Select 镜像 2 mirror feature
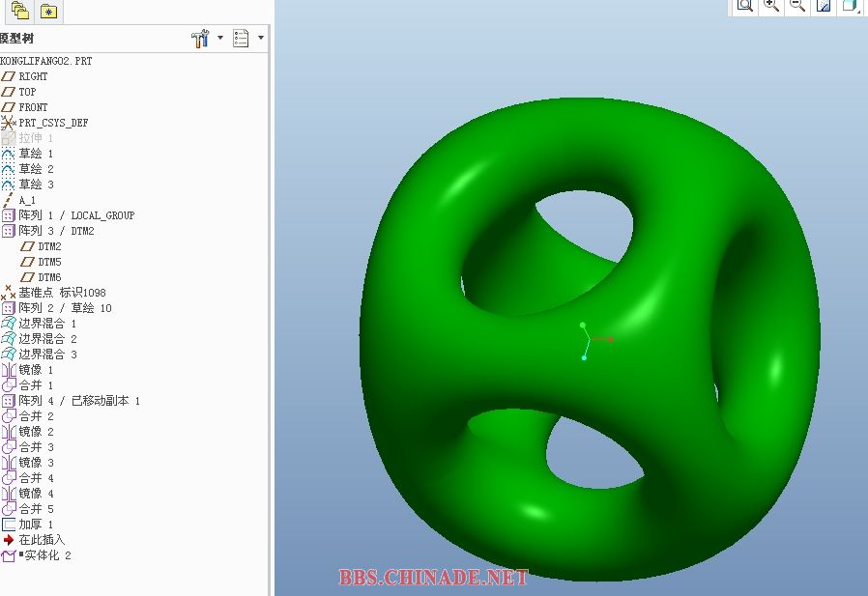The height and width of the screenshot is (596, 868). point(27,432)
